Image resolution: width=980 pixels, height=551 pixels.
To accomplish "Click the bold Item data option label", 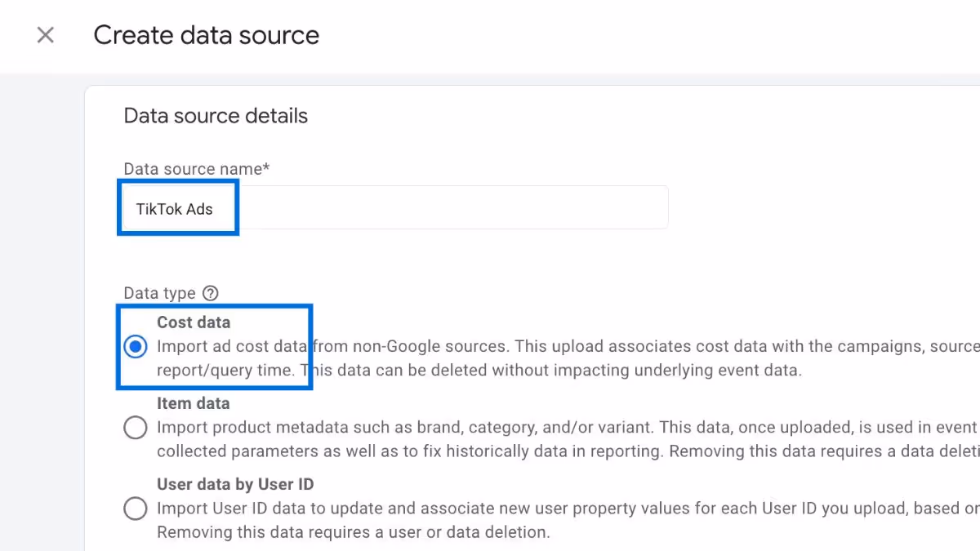I will point(193,403).
